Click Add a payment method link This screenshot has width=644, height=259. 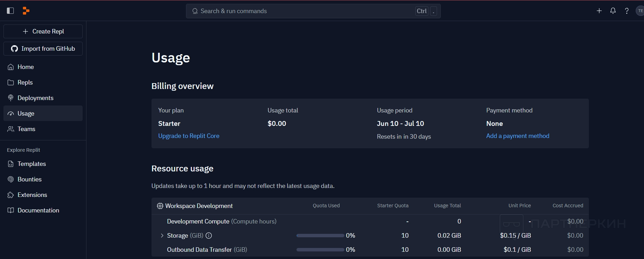coord(518,136)
